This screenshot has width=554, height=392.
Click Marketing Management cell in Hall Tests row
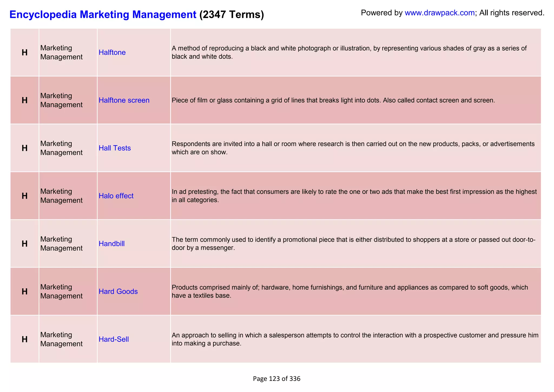pos(61,148)
